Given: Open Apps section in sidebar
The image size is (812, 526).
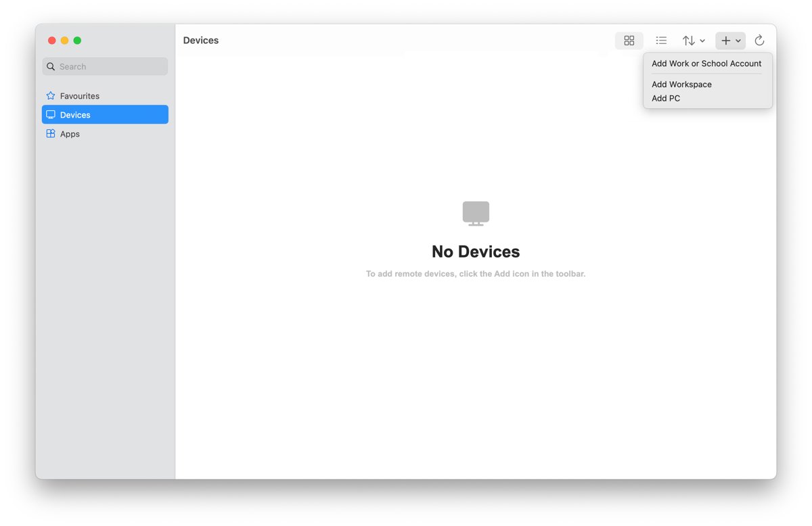Looking at the screenshot, I should 105,134.
